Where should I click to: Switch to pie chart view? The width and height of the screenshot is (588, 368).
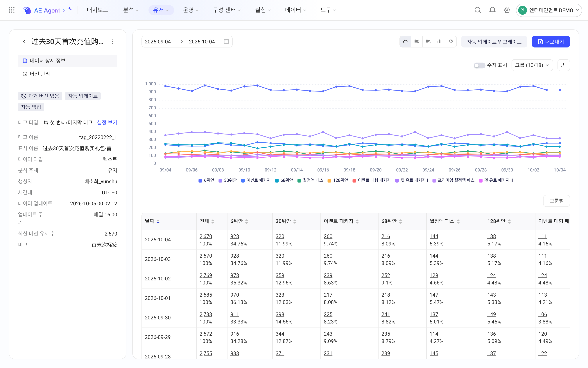click(x=451, y=42)
